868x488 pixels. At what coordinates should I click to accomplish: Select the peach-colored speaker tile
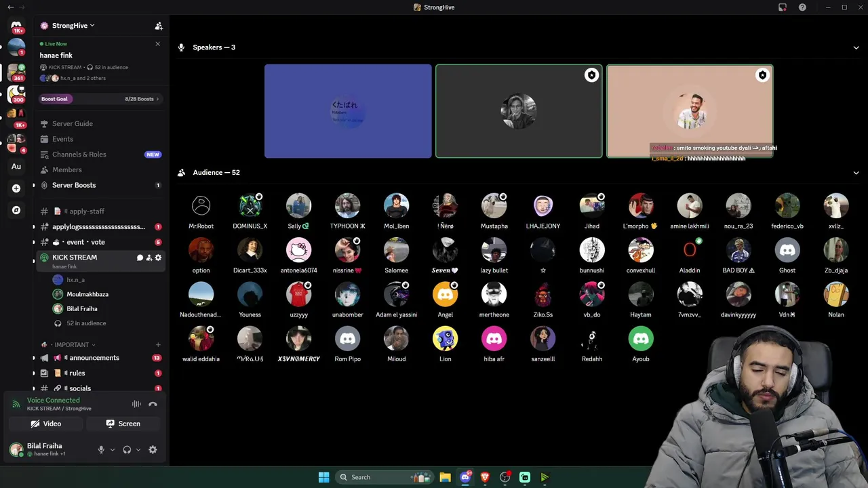(x=690, y=111)
